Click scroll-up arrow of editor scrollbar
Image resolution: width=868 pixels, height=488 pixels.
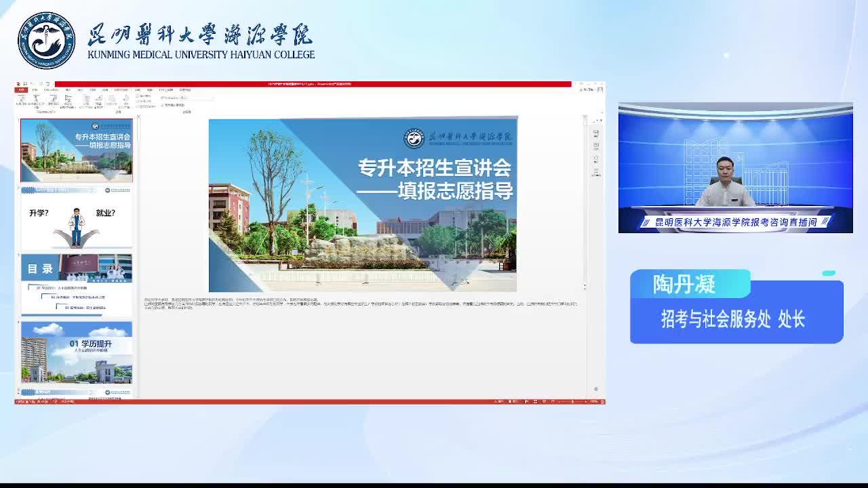click(585, 117)
